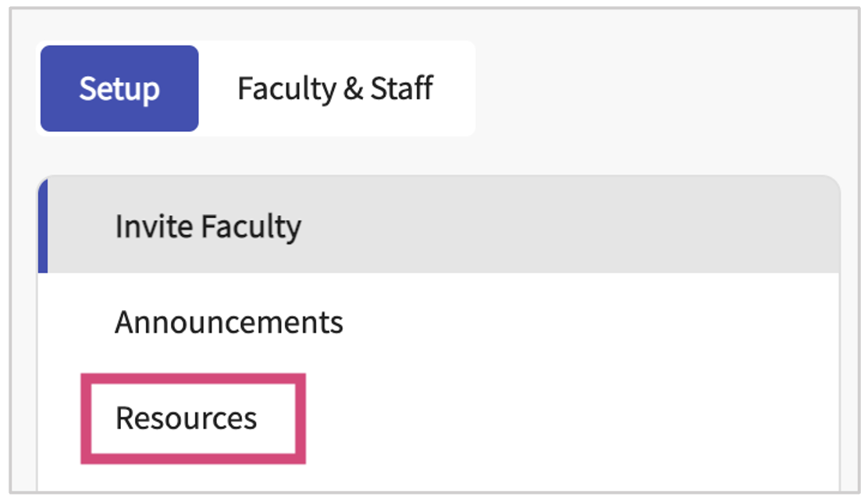Click the Invite Faculty text

[208, 227]
